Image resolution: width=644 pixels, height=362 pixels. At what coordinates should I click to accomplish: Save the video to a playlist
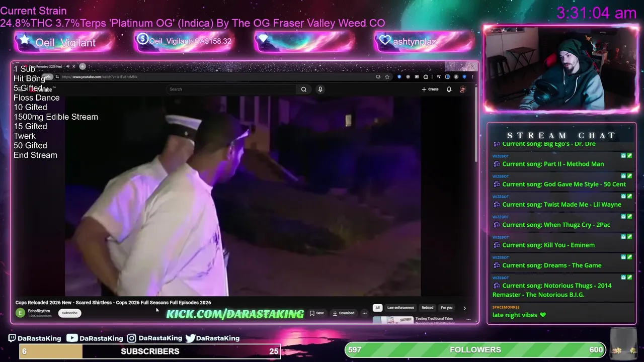point(316,313)
